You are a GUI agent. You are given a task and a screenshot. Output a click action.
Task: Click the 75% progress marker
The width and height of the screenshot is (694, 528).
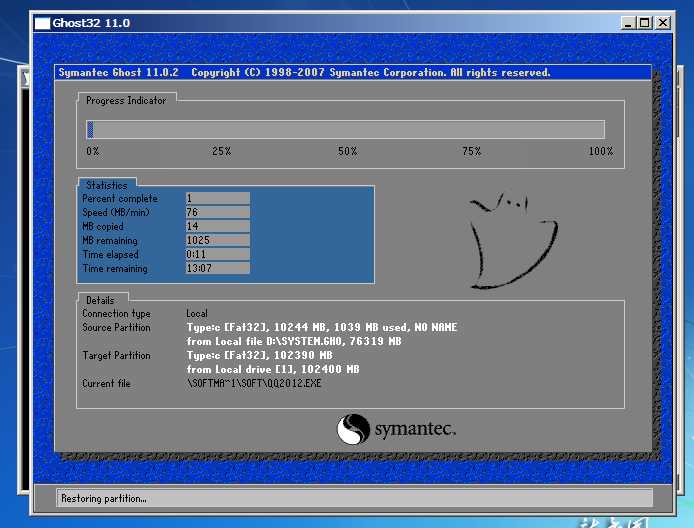click(471, 151)
